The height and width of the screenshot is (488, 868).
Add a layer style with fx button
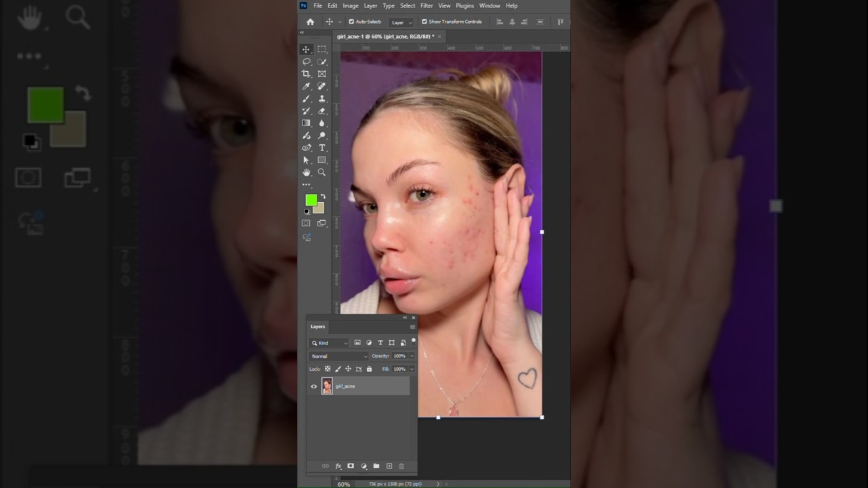(338, 466)
